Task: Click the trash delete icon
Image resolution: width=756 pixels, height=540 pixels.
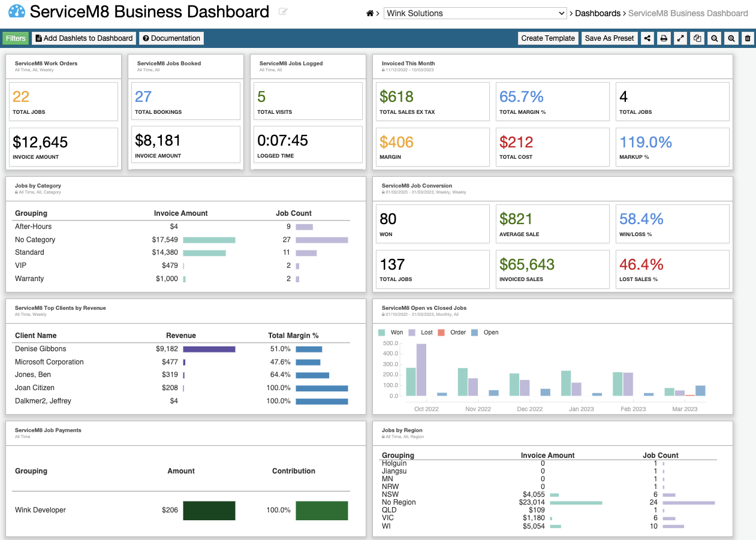Action: [x=747, y=38]
